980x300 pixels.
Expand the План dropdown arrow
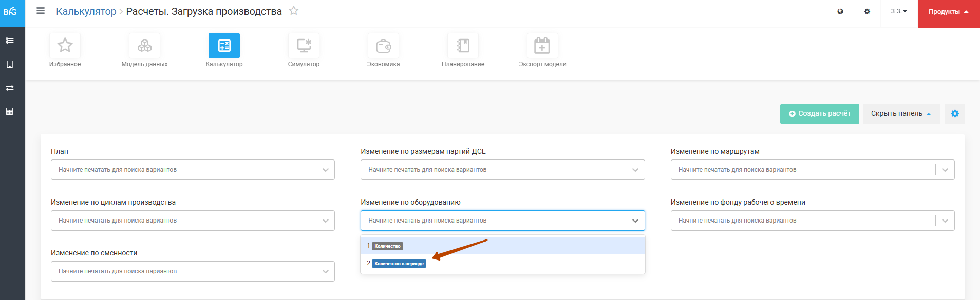pos(326,170)
